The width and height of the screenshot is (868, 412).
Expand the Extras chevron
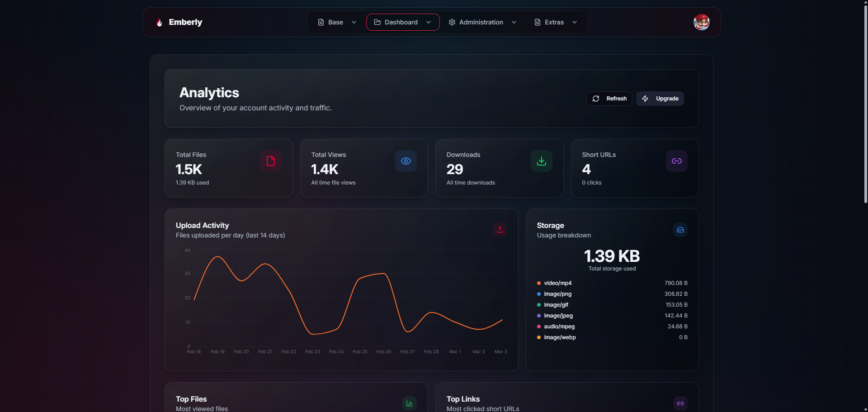point(575,22)
